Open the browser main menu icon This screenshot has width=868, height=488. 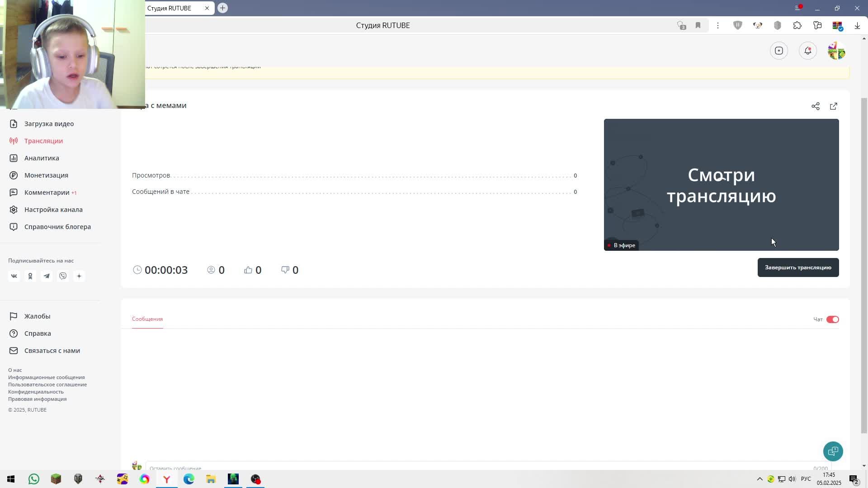798,8
